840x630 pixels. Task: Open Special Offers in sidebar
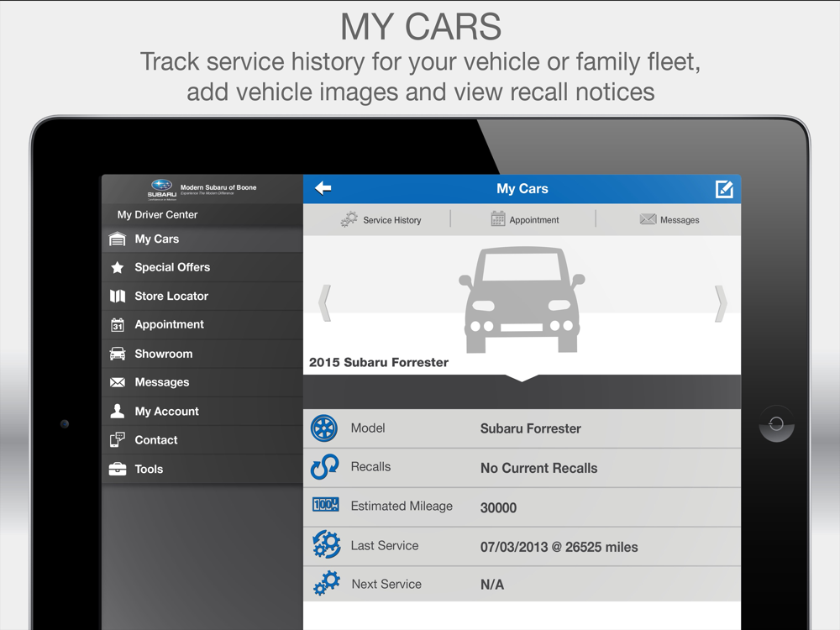pos(202,267)
